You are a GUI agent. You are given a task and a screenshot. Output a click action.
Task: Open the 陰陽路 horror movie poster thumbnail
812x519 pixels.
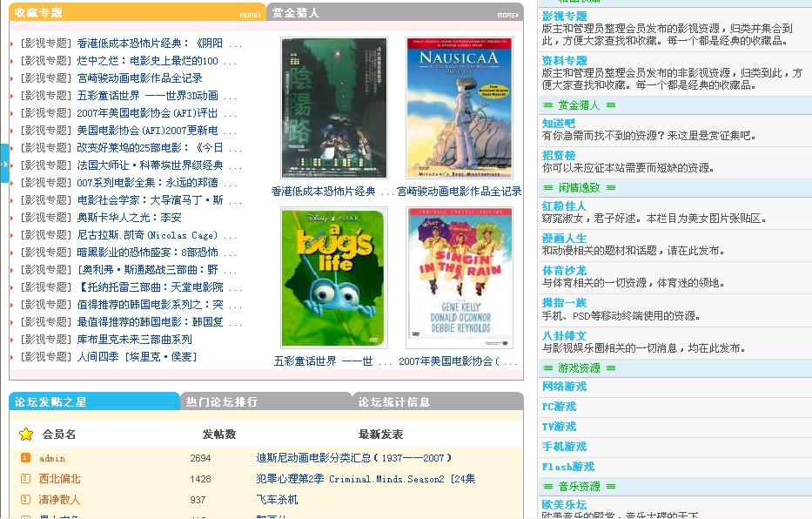[334, 108]
